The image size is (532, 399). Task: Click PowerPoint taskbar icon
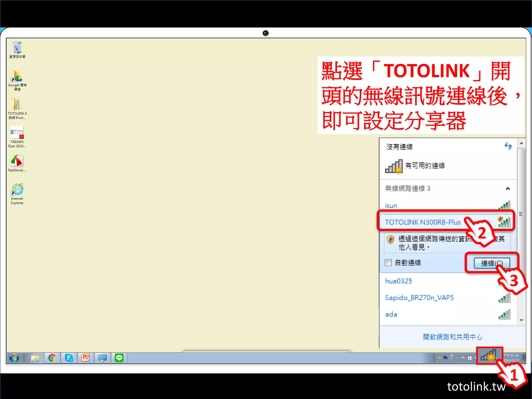tap(85, 358)
